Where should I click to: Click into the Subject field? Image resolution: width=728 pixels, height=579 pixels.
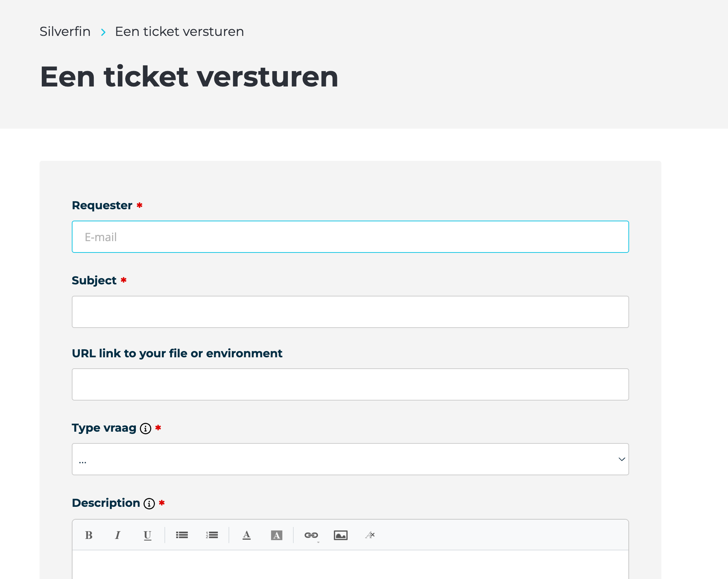click(350, 312)
